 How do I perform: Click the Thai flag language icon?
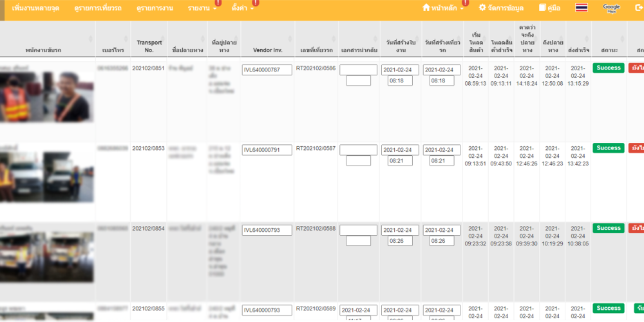(582, 8)
